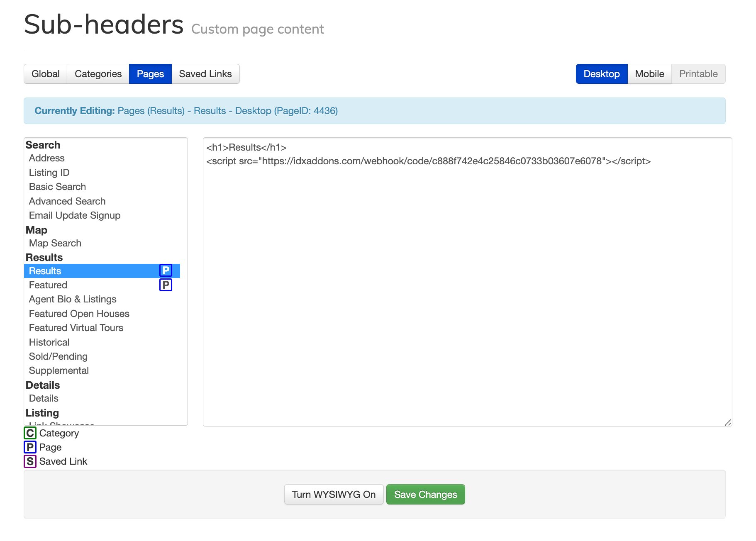Grab the textarea resize handle
This screenshot has height=541, width=756.
pyautogui.click(x=728, y=422)
